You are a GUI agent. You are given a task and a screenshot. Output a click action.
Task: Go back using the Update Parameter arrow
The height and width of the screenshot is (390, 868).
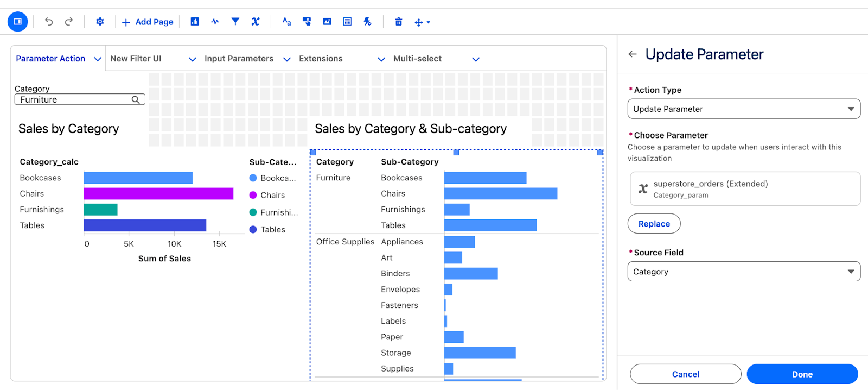pos(633,54)
